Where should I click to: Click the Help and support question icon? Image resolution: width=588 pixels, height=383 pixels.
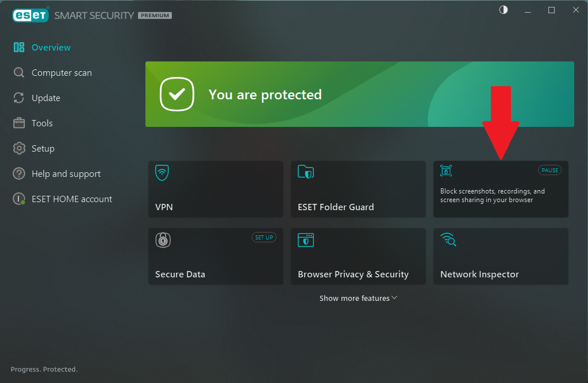[19, 173]
